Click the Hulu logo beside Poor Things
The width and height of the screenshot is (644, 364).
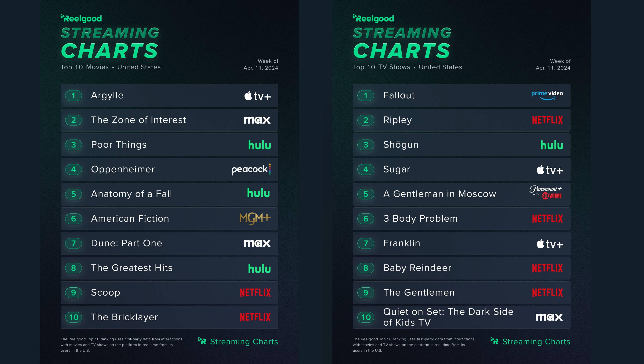pos(259,145)
